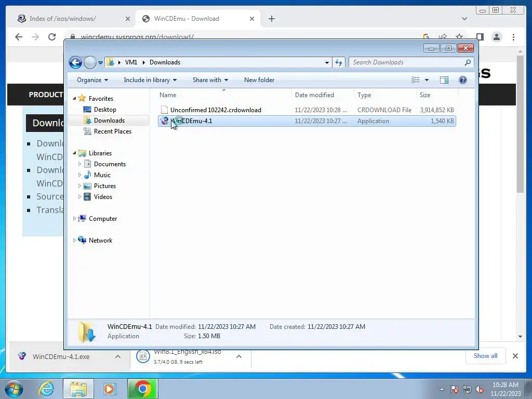Open the Organize menu
This screenshot has height=399, width=532.
point(92,80)
